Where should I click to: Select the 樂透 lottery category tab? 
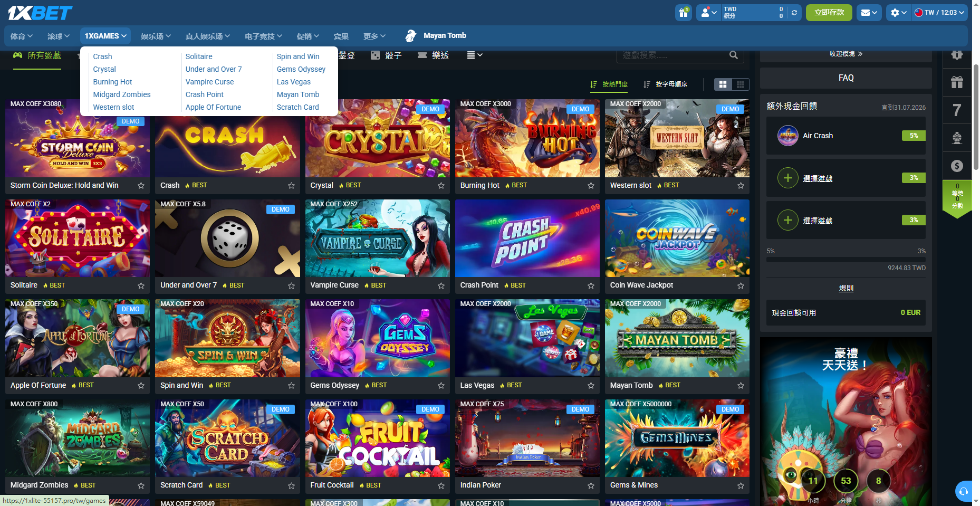[433, 55]
